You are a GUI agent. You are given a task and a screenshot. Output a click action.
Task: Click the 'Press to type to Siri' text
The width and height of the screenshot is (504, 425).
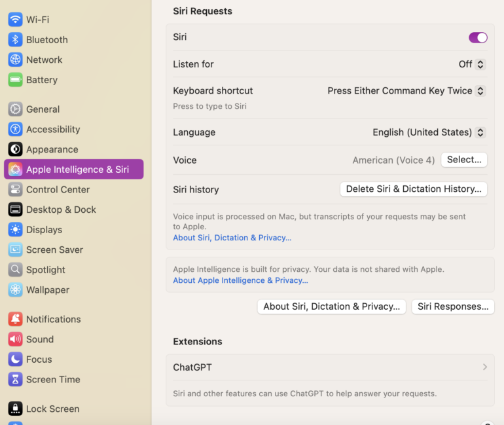click(209, 106)
